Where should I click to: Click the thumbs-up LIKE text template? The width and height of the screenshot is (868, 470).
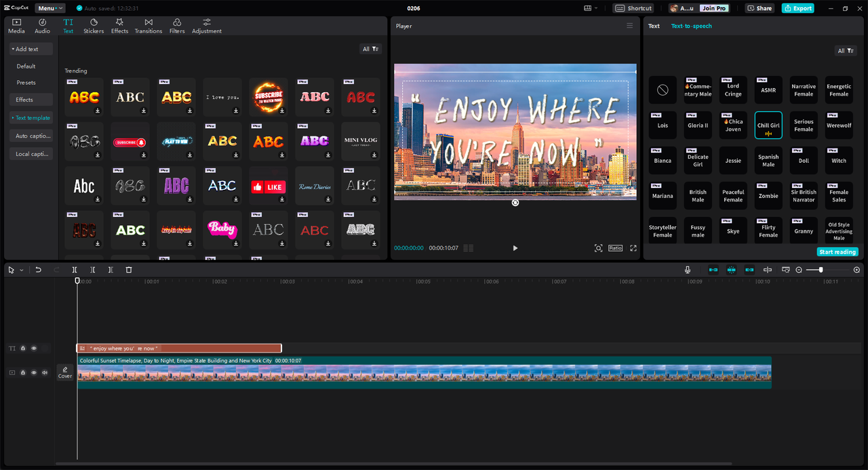point(269,186)
